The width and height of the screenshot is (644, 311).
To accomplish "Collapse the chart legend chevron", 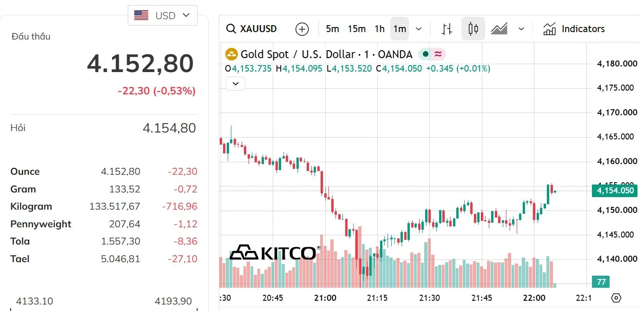I will click(x=236, y=84).
